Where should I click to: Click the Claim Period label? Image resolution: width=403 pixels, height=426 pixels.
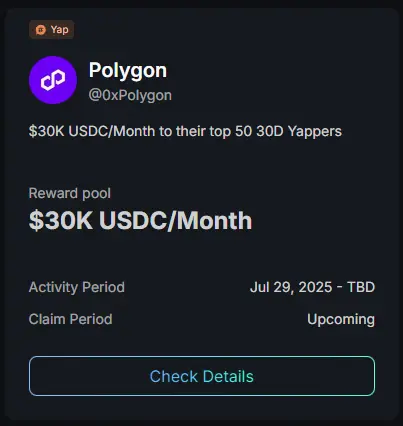70,319
